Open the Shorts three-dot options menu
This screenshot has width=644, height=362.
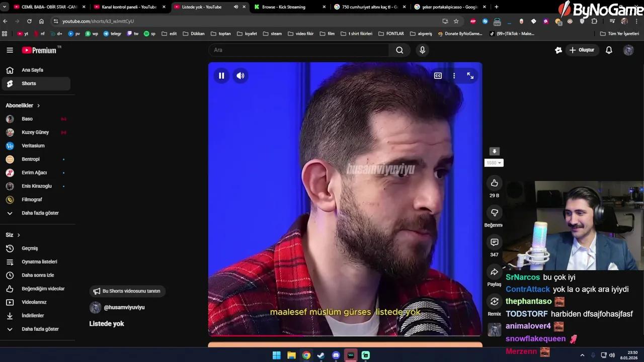coord(454,76)
